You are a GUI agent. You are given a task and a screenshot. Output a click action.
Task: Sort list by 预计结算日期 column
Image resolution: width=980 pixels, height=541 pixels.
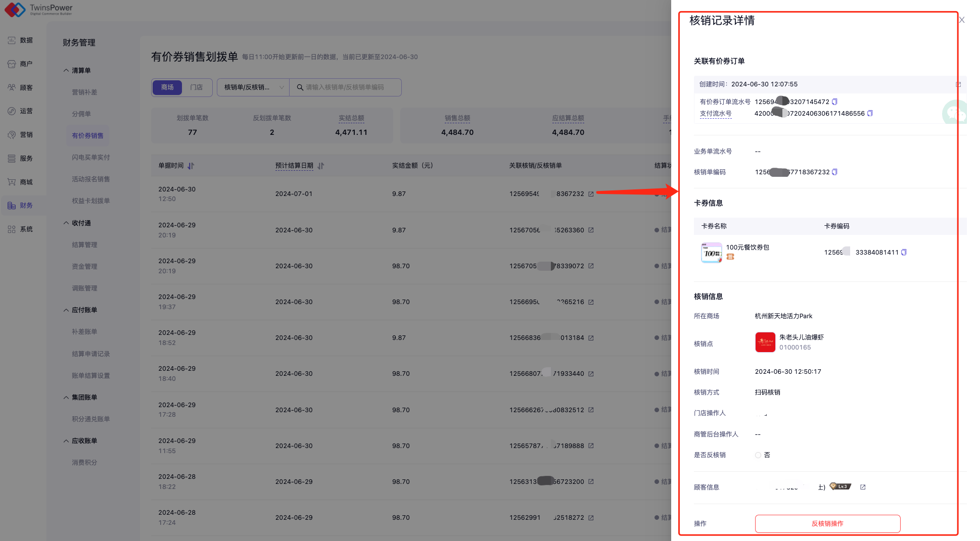(x=321, y=166)
